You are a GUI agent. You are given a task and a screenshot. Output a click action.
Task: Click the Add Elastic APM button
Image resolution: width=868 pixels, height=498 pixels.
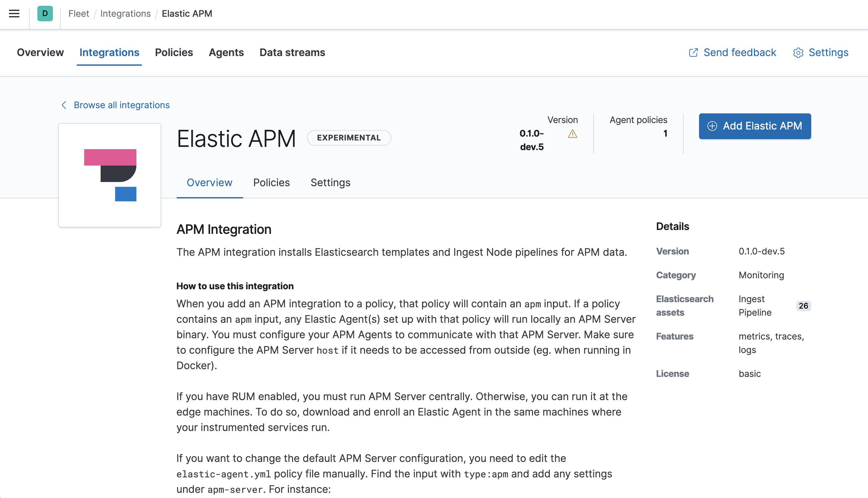(x=755, y=126)
